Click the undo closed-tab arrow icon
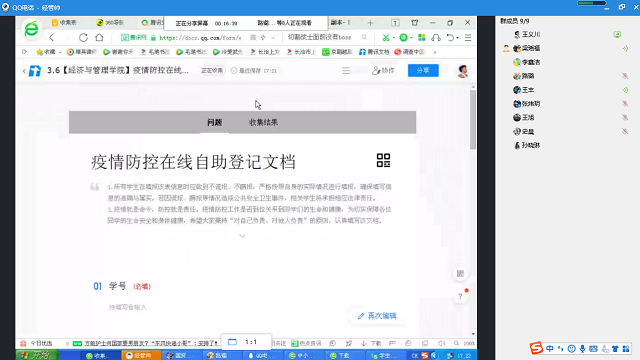The height and width of the screenshot is (360, 640). (450, 38)
